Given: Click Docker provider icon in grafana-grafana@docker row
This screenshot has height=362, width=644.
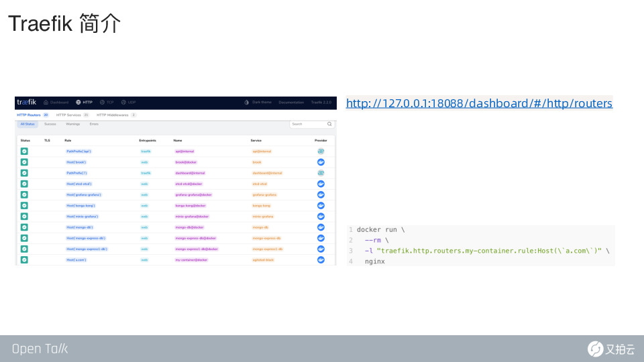Looking at the screenshot, I should pos(321,195).
